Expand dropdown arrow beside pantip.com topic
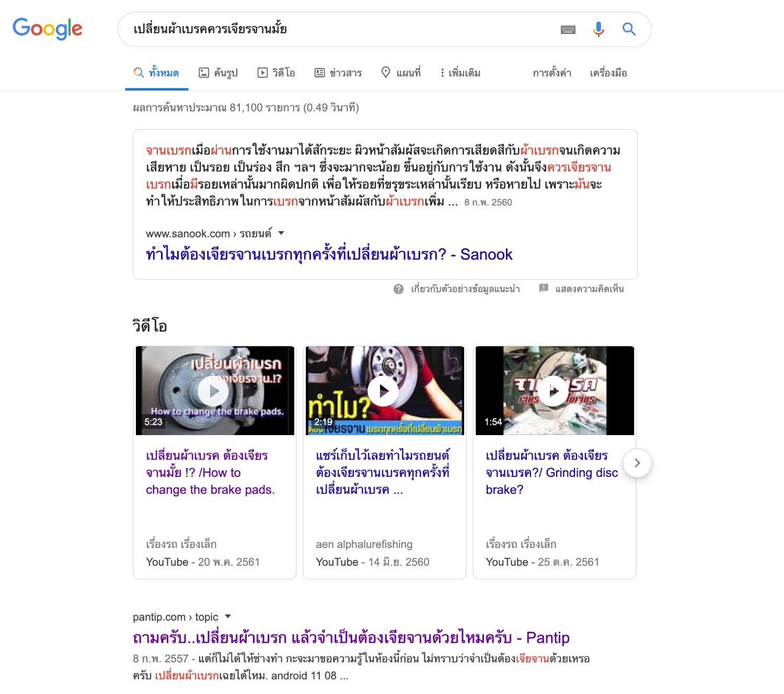 tap(228, 617)
